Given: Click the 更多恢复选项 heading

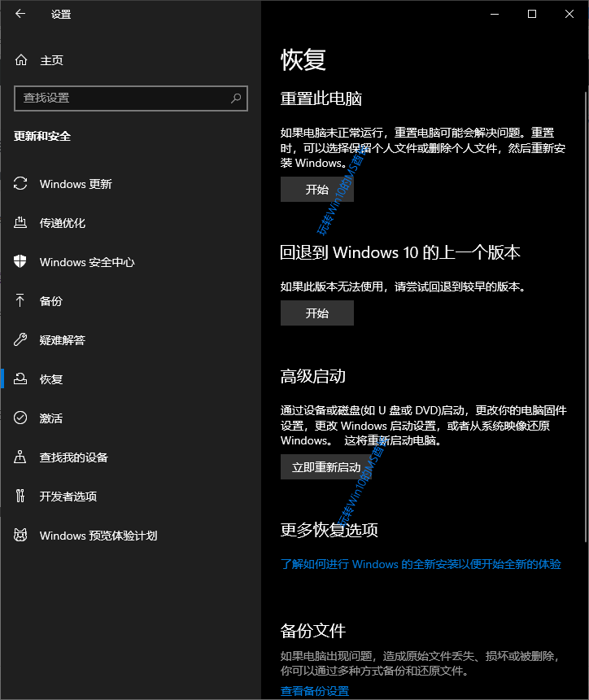Looking at the screenshot, I should pyautogui.click(x=329, y=529).
